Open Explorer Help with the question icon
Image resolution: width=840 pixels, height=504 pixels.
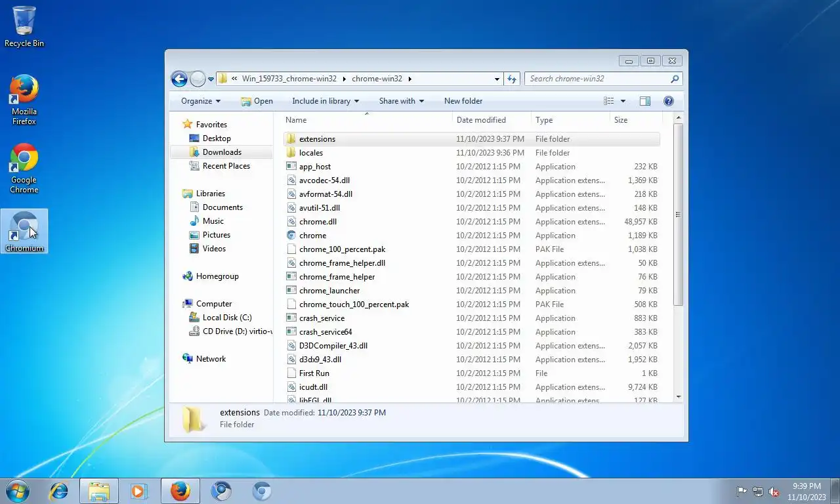point(669,101)
